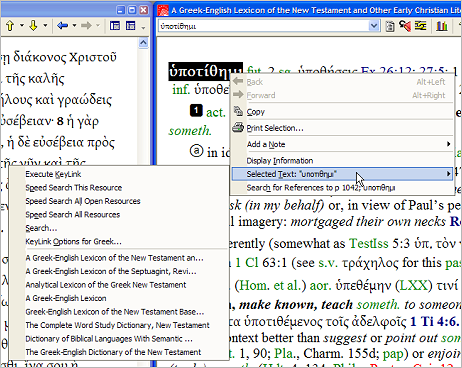
Task: Click the highlighted headword ὑποτίθημι in lexicon
Action: pos(205,72)
